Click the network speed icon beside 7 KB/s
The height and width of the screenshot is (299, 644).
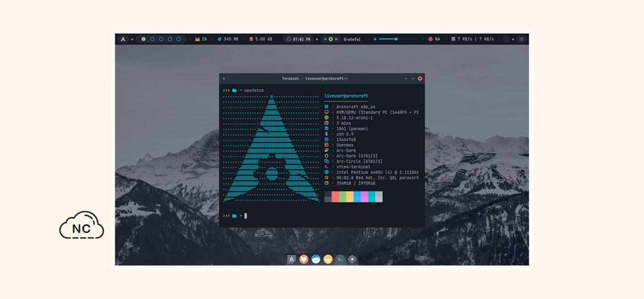(x=453, y=39)
